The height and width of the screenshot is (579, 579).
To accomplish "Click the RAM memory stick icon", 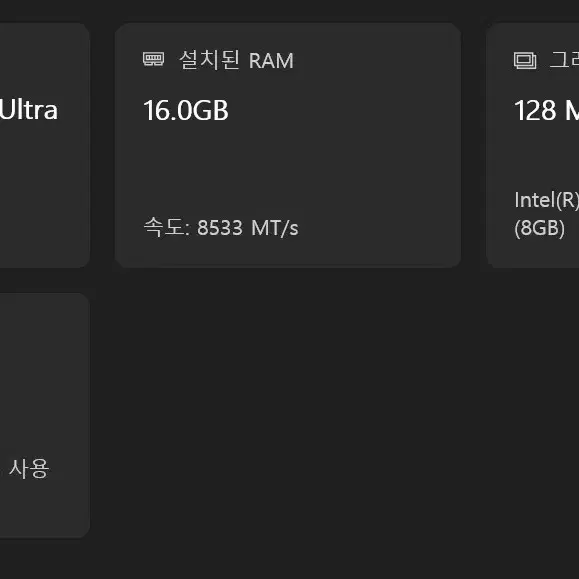I will pyautogui.click(x=153, y=59).
